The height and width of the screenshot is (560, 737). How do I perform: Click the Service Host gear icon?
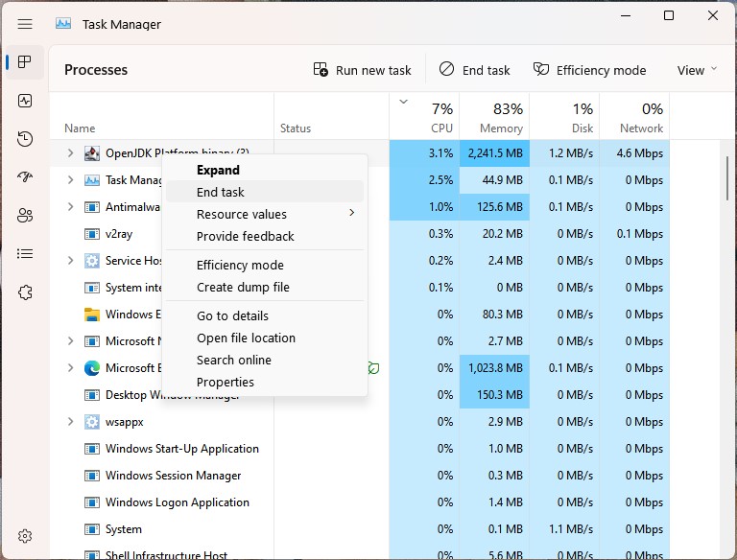pos(92,260)
